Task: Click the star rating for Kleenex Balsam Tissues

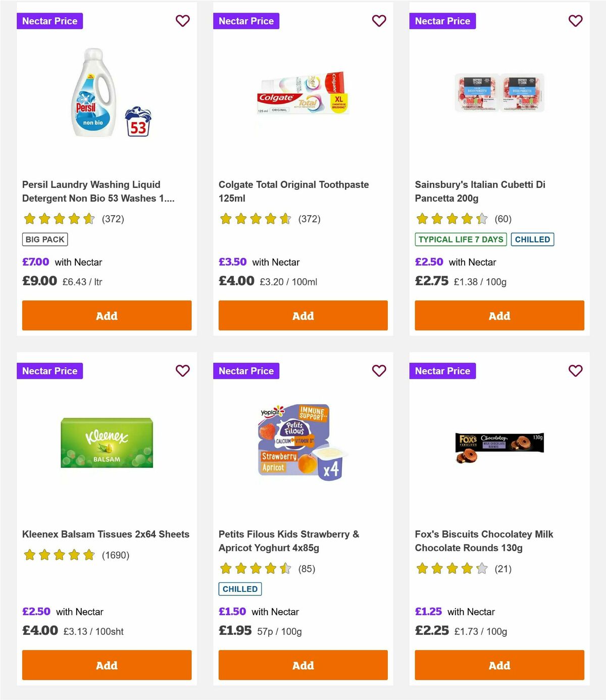Action: pyautogui.click(x=59, y=555)
